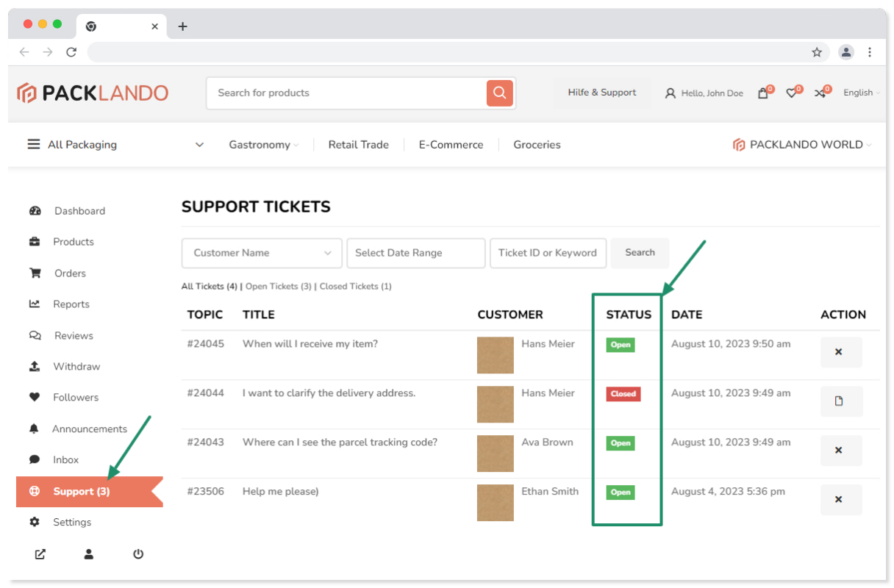
Task: Open ticket 'Help me please)'
Action: (281, 492)
